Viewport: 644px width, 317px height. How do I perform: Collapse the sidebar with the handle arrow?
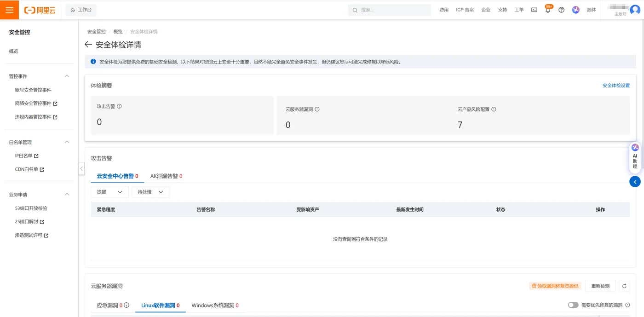coord(81,168)
